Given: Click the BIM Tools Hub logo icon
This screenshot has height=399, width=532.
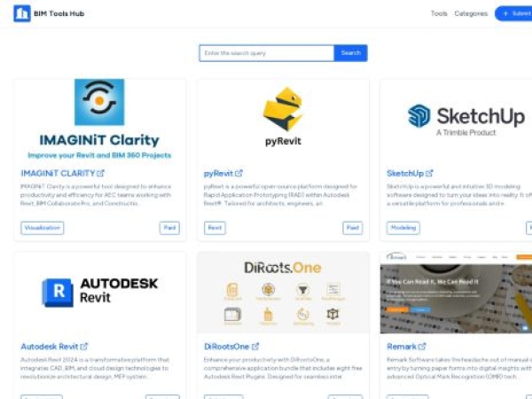Looking at the screenshot, I should click(x=21, y=14).
